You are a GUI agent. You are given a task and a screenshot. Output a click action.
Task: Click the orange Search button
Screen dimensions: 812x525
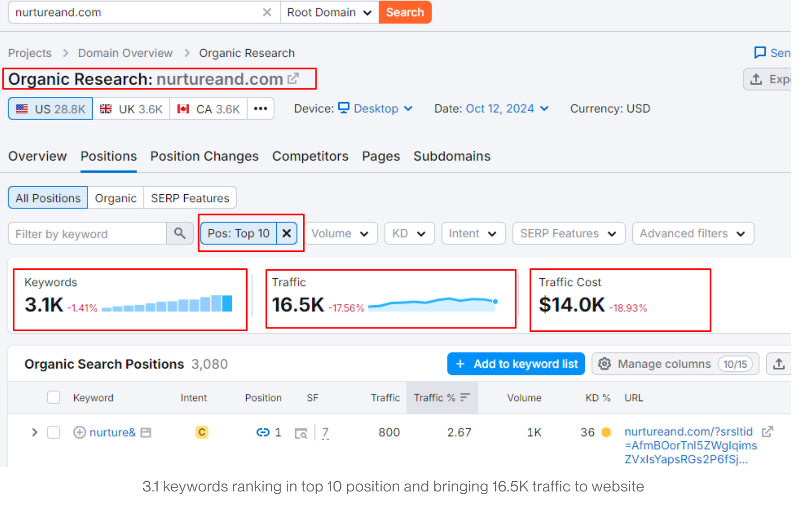point(405,12)
